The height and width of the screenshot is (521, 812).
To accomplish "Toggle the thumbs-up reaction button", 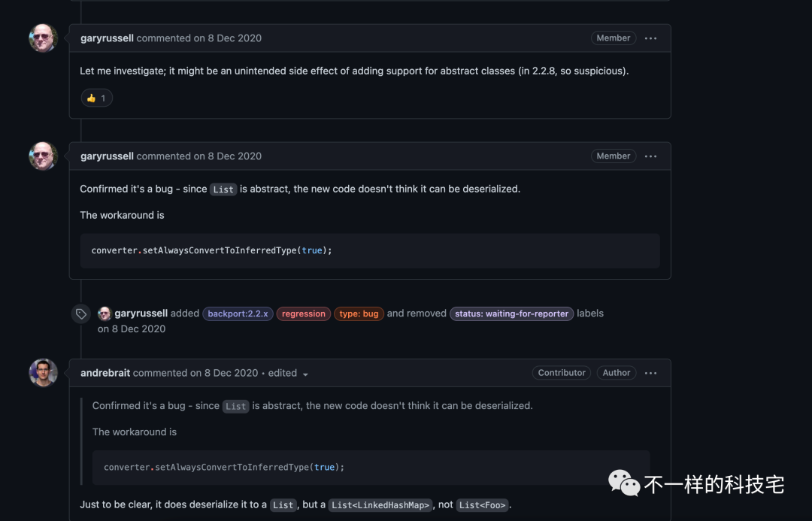I will point(96,98).
